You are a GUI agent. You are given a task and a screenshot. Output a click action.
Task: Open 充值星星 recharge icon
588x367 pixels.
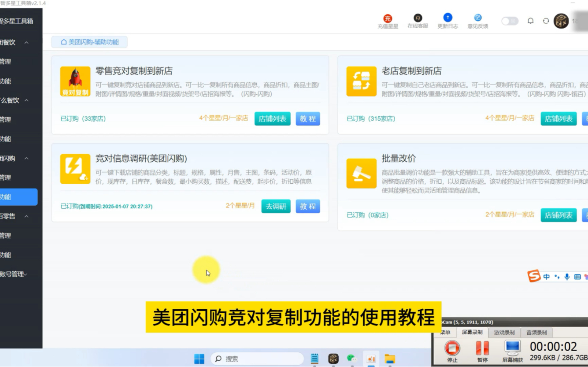click(x=388, y=18)
